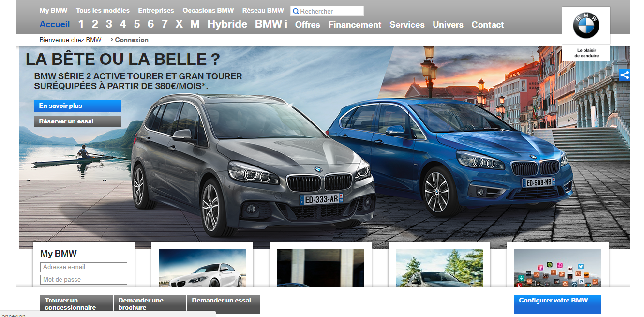Open Tous les modèles link
The image size is (644, 317).
[103, 10]
